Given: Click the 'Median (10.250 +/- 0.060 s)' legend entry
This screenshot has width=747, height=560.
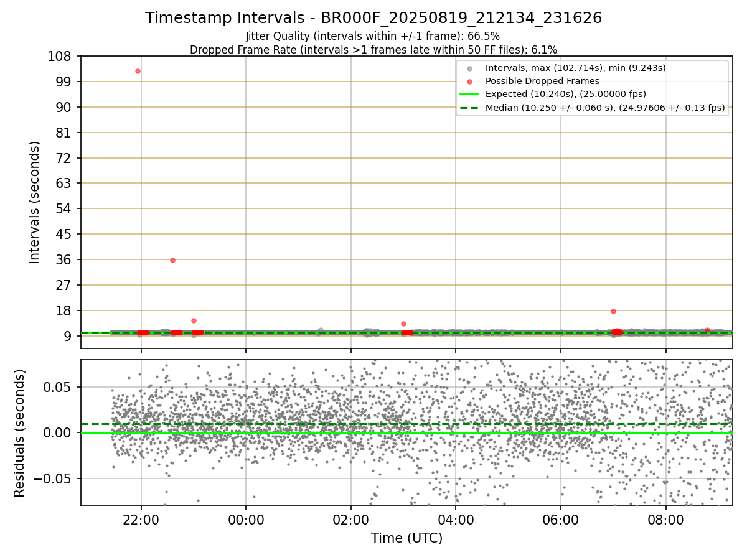Looking at the screenshot, I should click(x=605, y=108).
